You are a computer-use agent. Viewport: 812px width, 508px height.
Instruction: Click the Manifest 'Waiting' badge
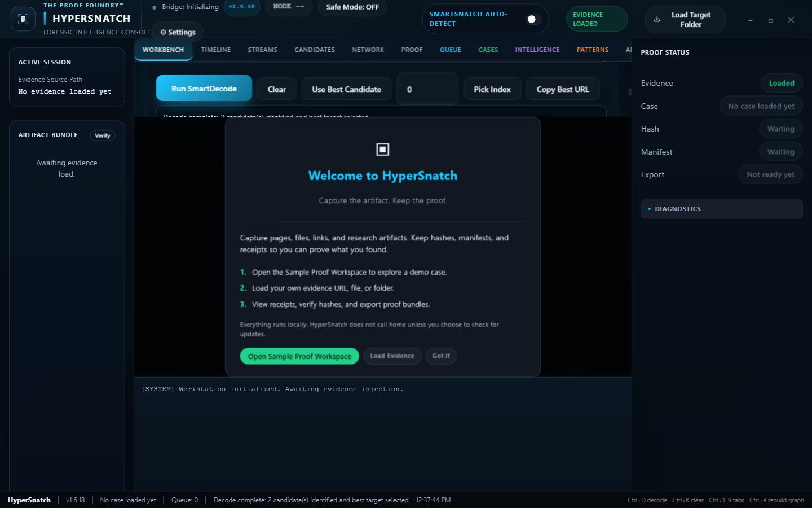pos(781,152)
